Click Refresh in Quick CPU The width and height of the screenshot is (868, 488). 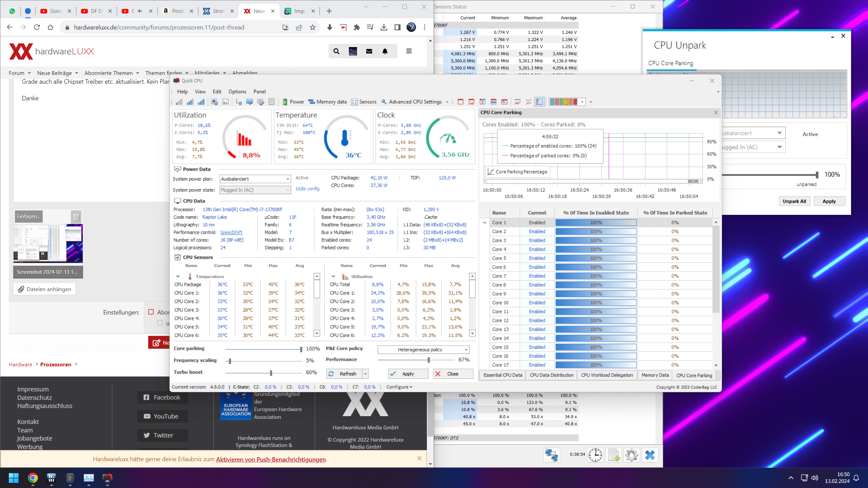pos(344,374)
